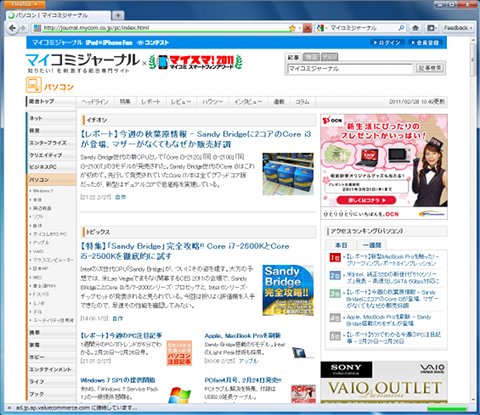
Task: Click the bookmark star in address bar
Action: [x=292, y=28]
